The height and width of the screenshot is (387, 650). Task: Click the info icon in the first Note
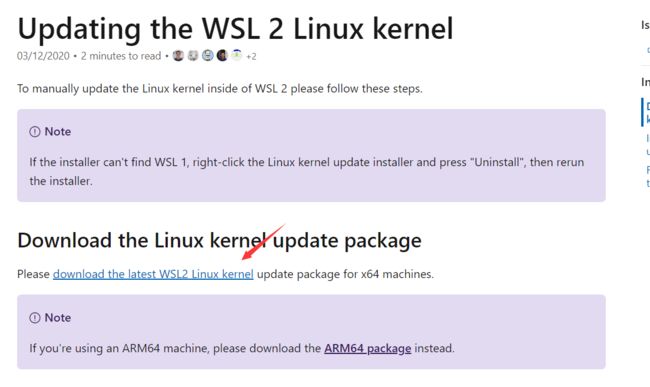click(x=35, y=132)
